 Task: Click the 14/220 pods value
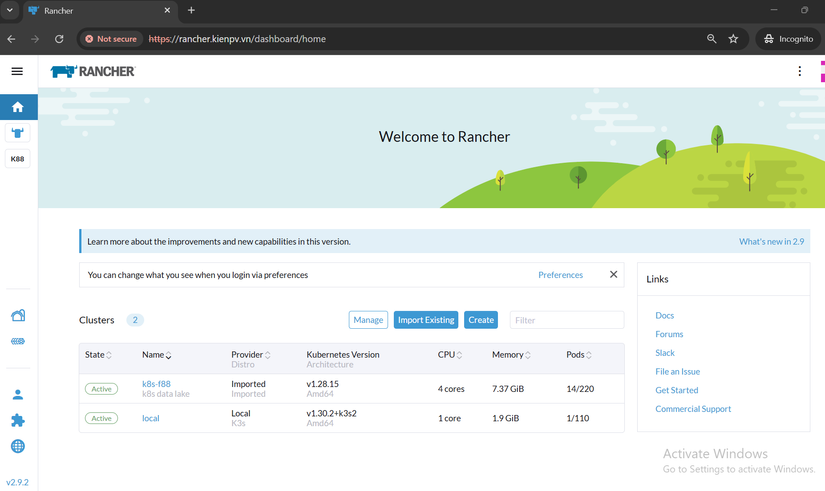tap(580, 389)
